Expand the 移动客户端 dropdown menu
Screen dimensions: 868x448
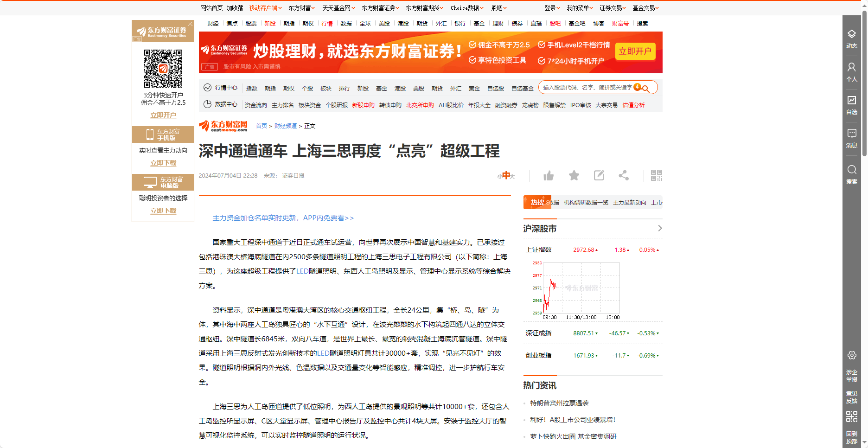point(263,7)
